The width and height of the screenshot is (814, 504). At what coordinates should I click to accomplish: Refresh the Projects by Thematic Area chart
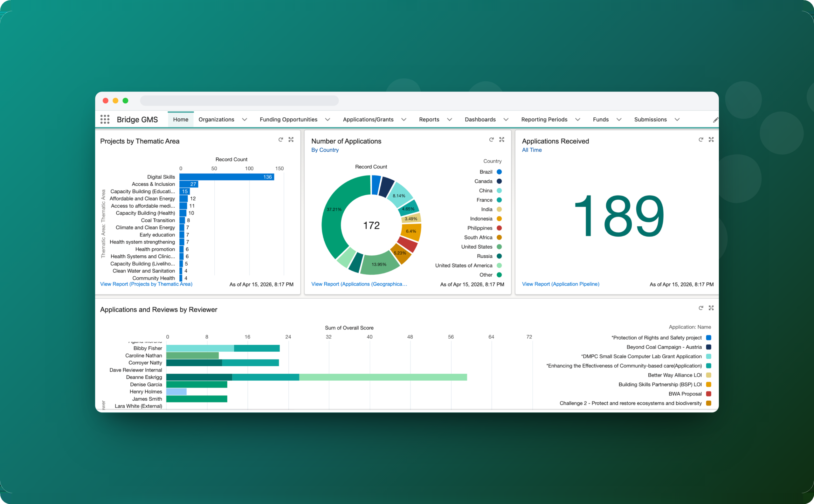tap(281, 140)
